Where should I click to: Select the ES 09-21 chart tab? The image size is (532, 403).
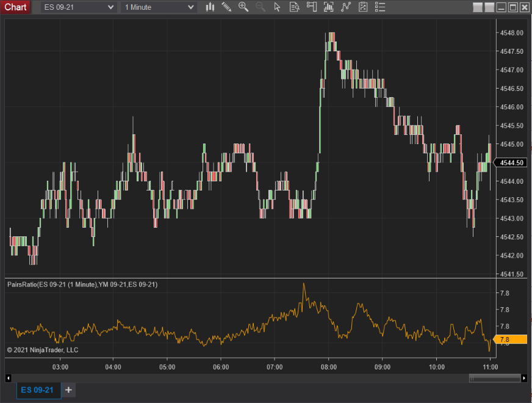[38, 390]
